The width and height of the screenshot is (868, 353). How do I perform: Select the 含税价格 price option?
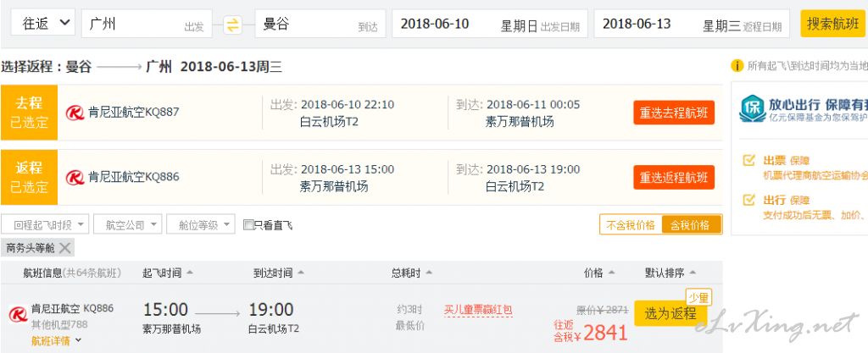(692, 225)
